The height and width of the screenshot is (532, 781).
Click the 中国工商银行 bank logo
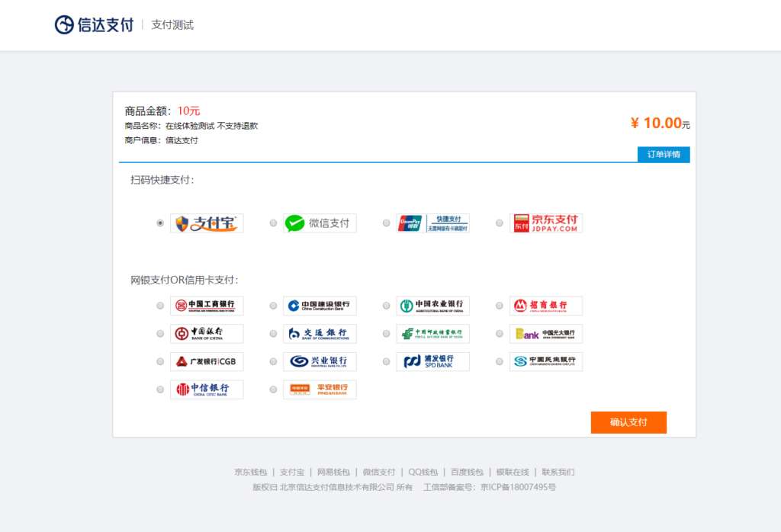pos(207,306)
